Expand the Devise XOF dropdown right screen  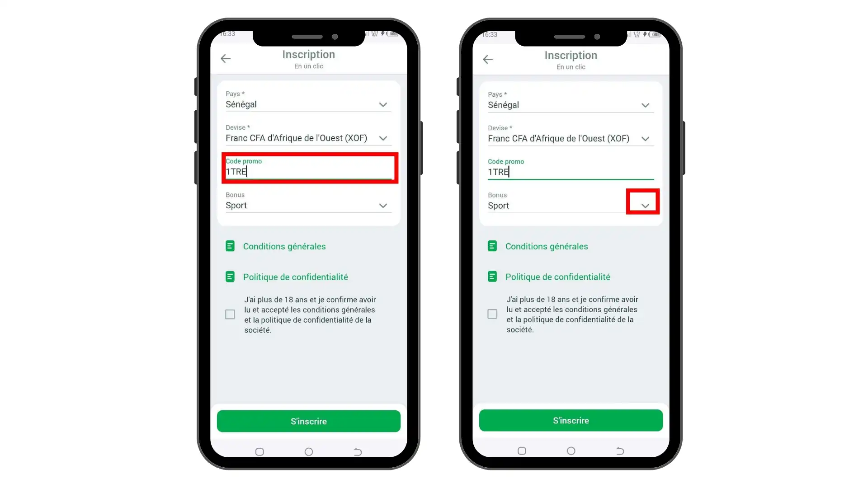(645, 138)
